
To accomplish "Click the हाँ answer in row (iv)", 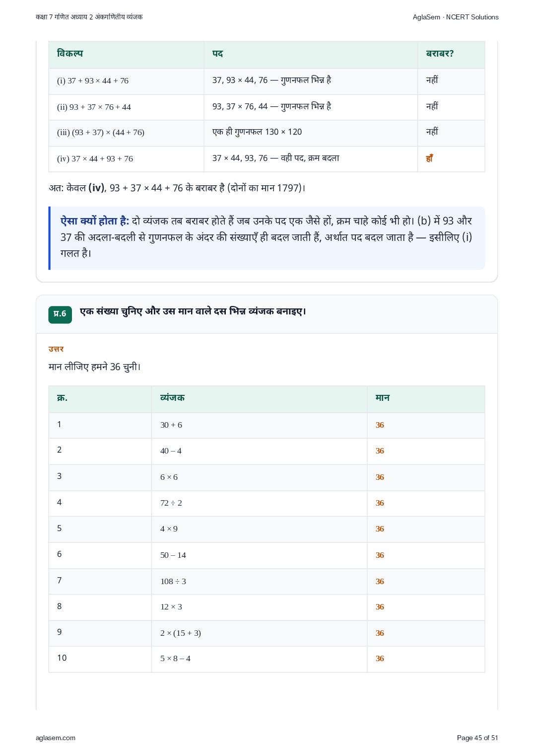I will (429, 158).
